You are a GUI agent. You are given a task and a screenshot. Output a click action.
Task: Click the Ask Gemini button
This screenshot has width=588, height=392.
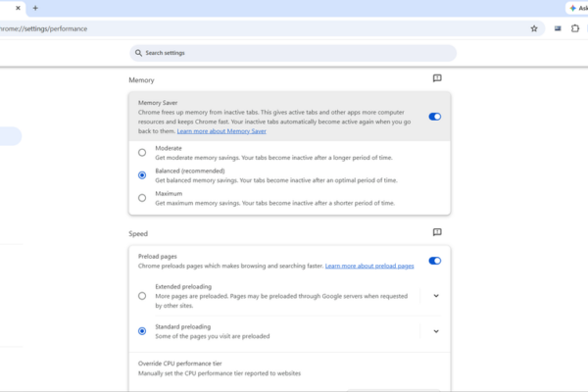point(578,8)
